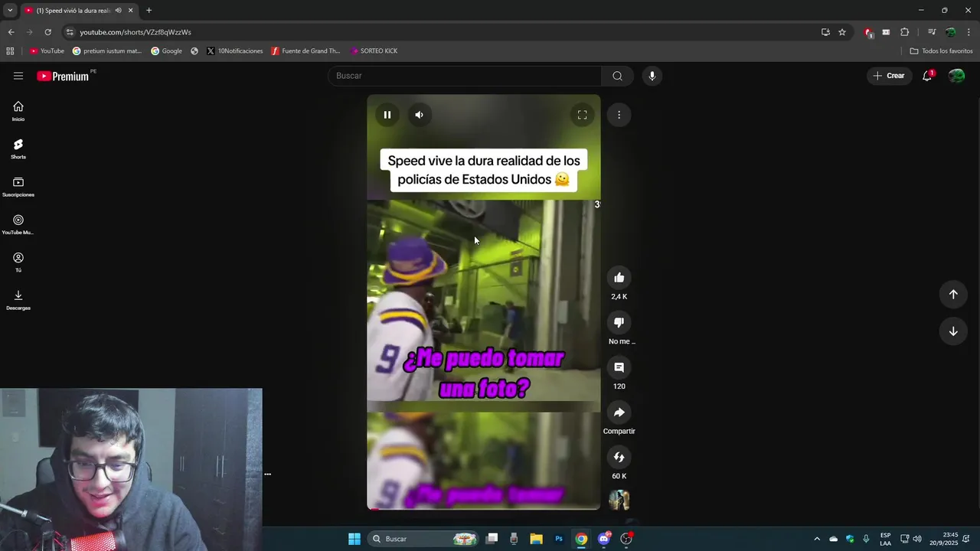Go to YouTube Premium home logo
Image resolution: width=980 pixels, height=551 pixels.
63,76
